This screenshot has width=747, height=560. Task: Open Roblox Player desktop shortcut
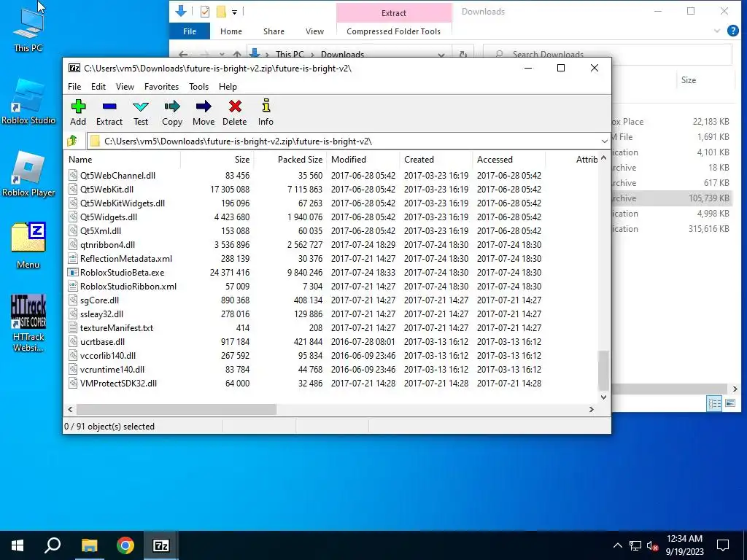coord(28,174)
